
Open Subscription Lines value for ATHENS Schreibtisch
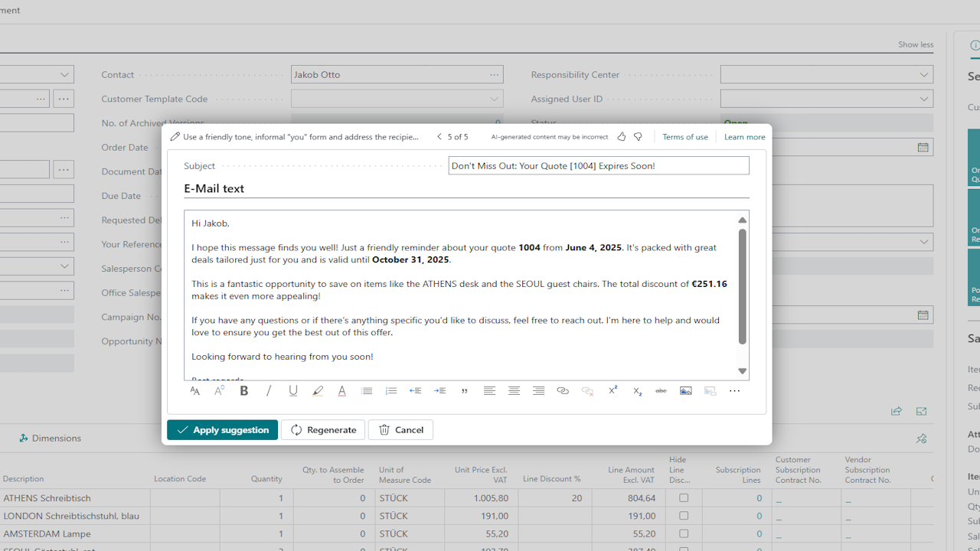759,498
